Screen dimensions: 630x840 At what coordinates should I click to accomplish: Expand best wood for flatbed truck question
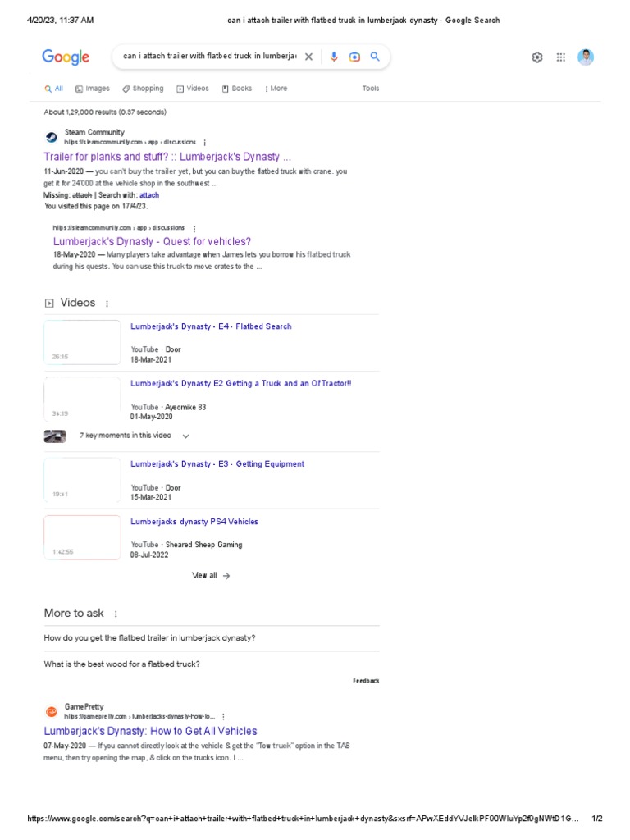pyautogui.click(x=212, y=664)
